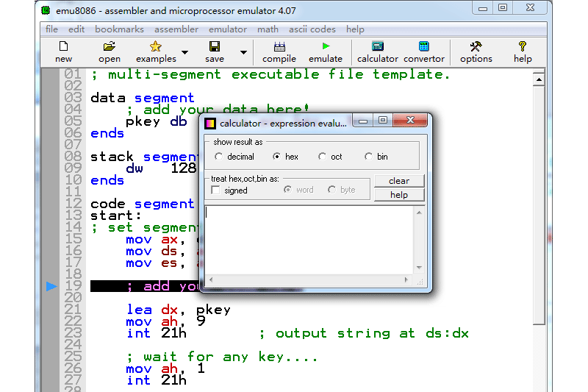Click the 'start:' label on line 13
The image size is (588, 392).
pyautogui.click(x=116, y=215)
